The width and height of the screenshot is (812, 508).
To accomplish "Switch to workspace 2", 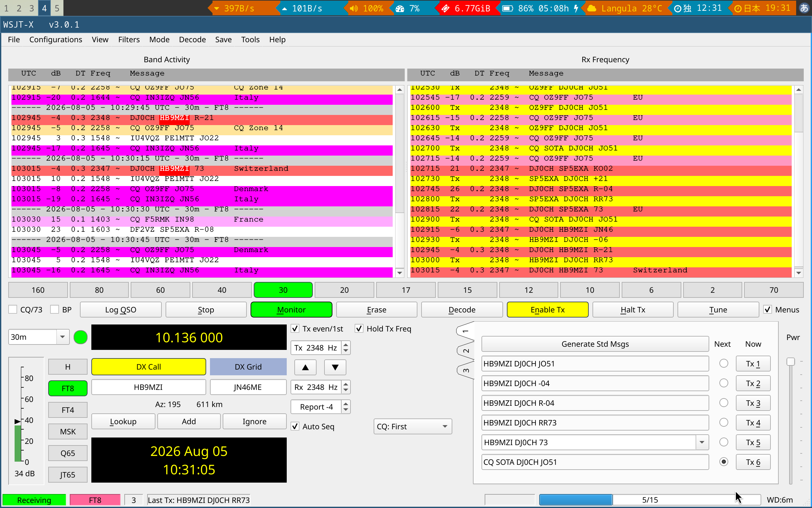I will tap(19, 8).
